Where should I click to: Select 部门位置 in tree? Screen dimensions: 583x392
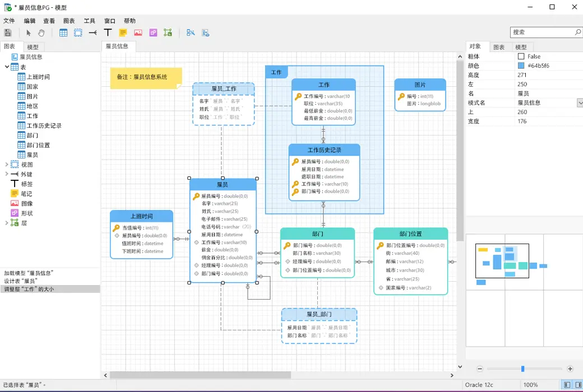pos(38,145)
